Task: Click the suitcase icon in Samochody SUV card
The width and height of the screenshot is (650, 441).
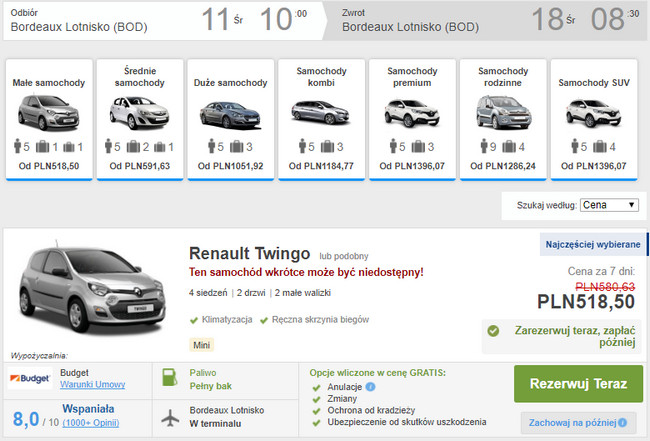Action: [x=600, y=146]
